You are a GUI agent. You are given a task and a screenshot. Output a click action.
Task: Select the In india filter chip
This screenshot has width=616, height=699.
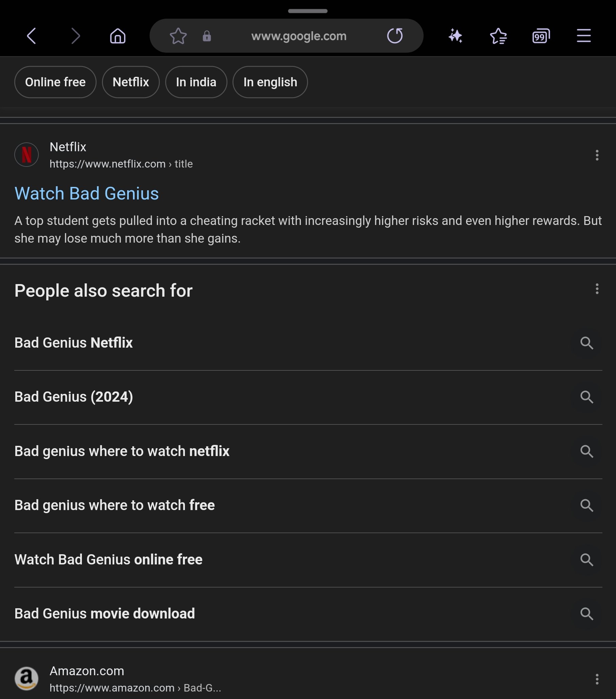click(196, 82)
